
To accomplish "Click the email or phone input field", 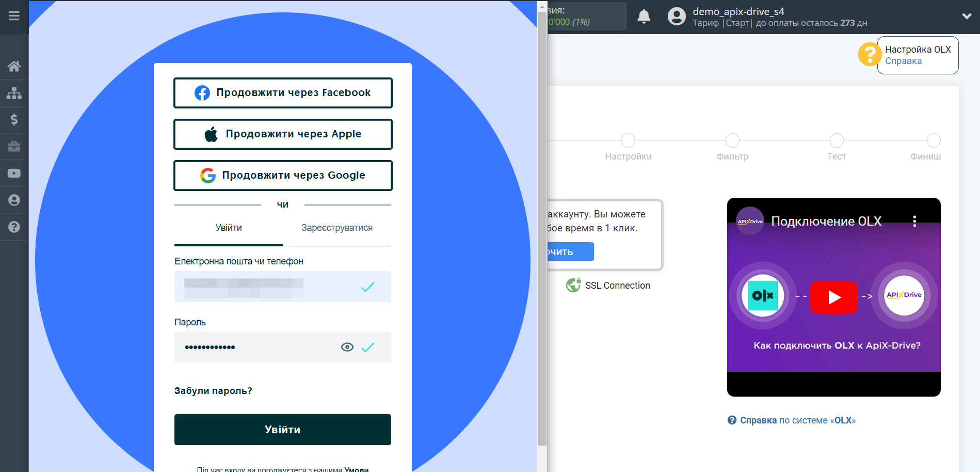I will pos(283,287).
